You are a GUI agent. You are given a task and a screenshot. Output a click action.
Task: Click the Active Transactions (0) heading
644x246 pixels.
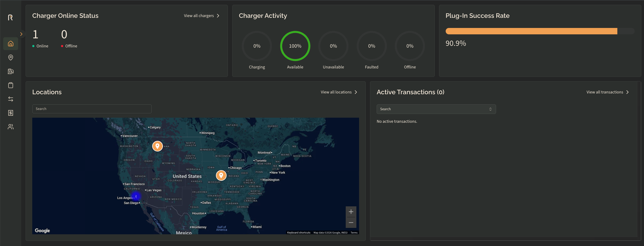pyautogui.click(x=410, y=92)
